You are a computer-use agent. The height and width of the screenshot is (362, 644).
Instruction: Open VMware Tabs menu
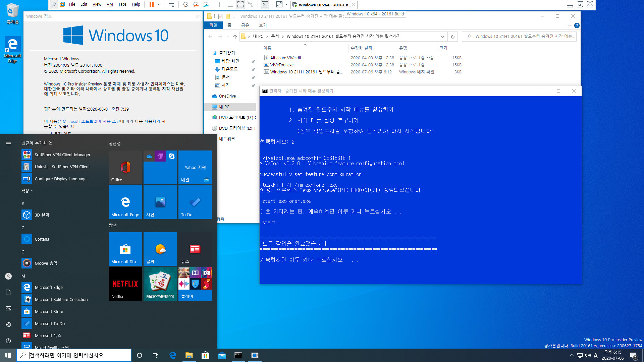point(122,4)
